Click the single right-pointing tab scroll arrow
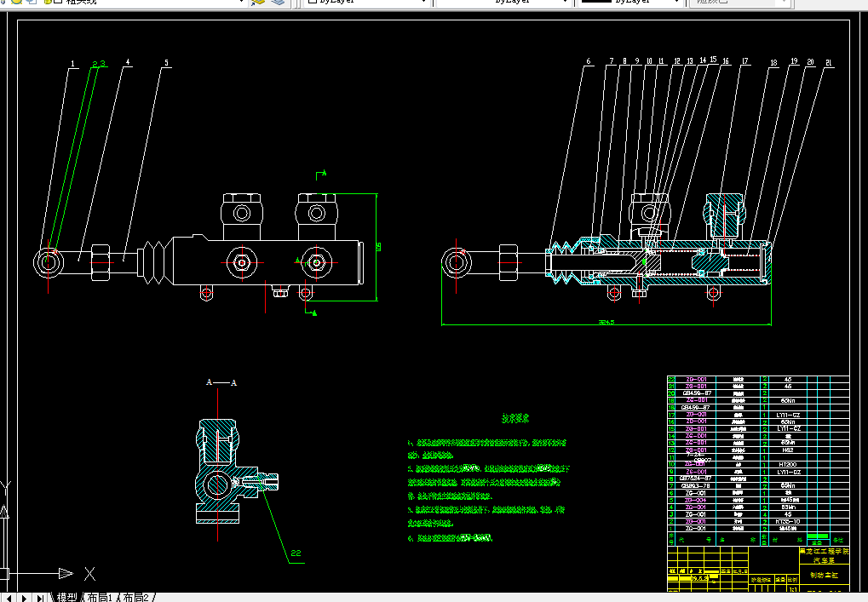The height and width of the screenshot is (602, 868). click(x=25, y=598)
